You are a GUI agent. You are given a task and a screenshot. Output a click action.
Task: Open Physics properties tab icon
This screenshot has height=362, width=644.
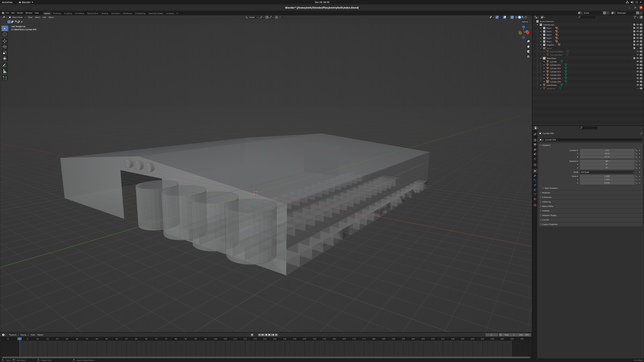coord(535,185)
